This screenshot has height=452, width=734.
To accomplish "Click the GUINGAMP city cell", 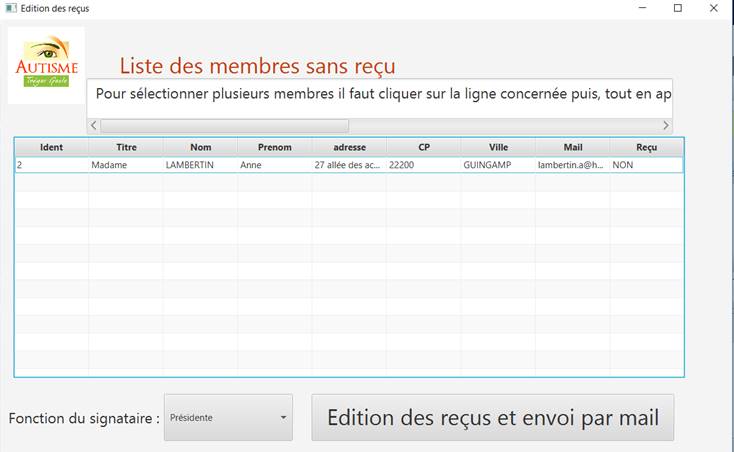I will (x=487, y=164).
